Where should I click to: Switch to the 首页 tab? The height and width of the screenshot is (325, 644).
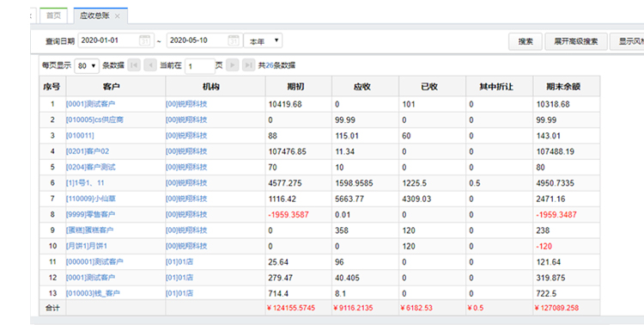coord(53,15)
